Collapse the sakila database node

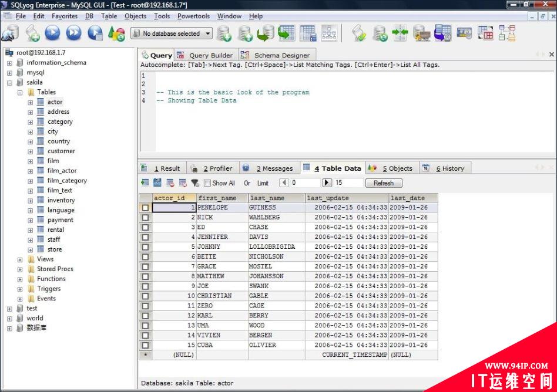(x=9, y=83)
